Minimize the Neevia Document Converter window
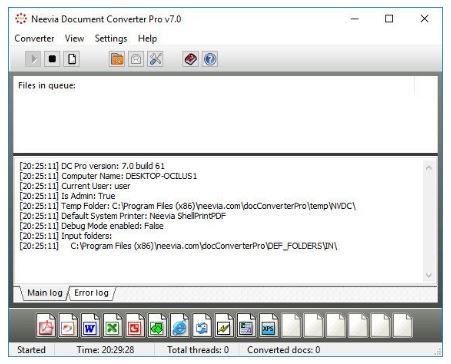 pos(355,19)
